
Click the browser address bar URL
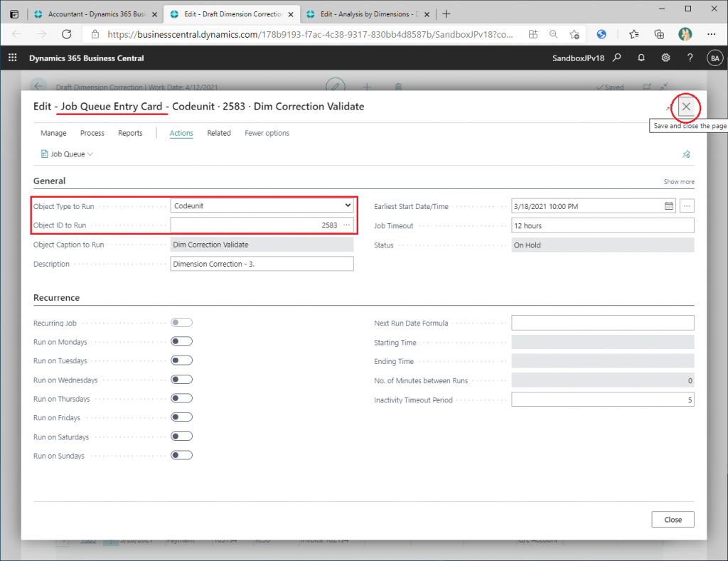click(310, 34)
